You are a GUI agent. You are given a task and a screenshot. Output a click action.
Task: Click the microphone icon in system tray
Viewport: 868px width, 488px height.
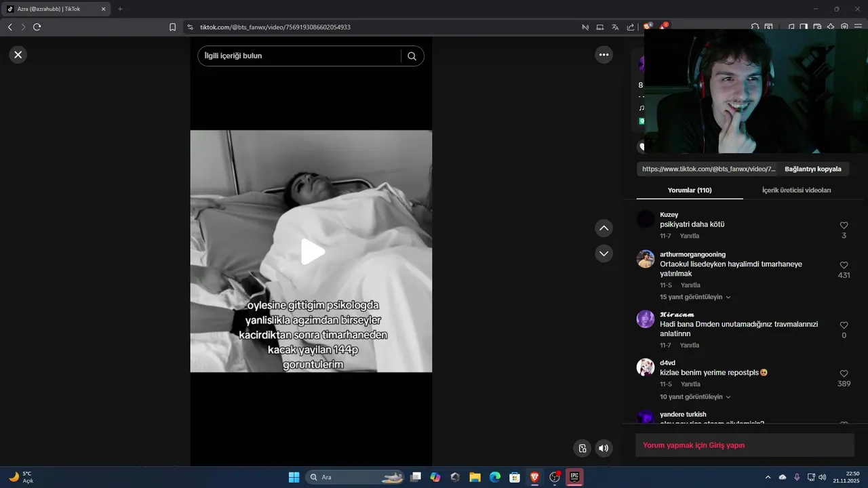[x=797, y=477]
